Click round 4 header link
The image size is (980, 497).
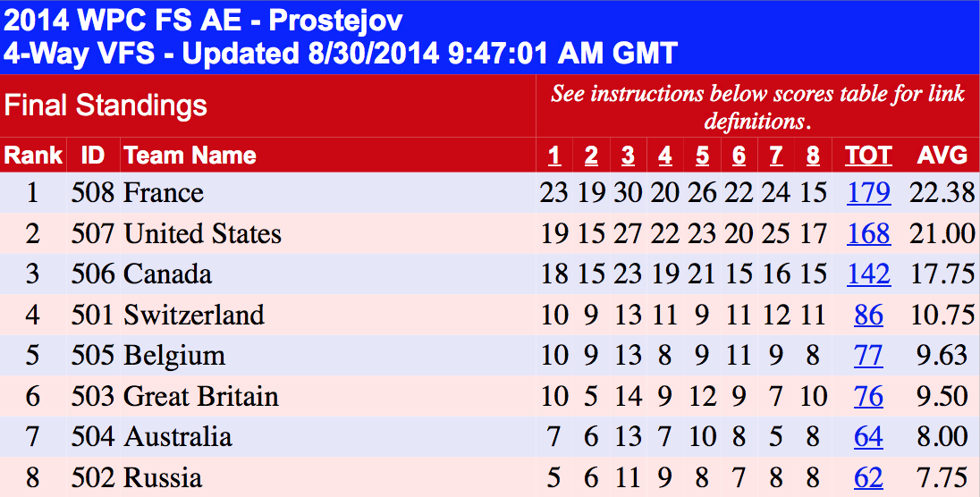click(664, 156)
